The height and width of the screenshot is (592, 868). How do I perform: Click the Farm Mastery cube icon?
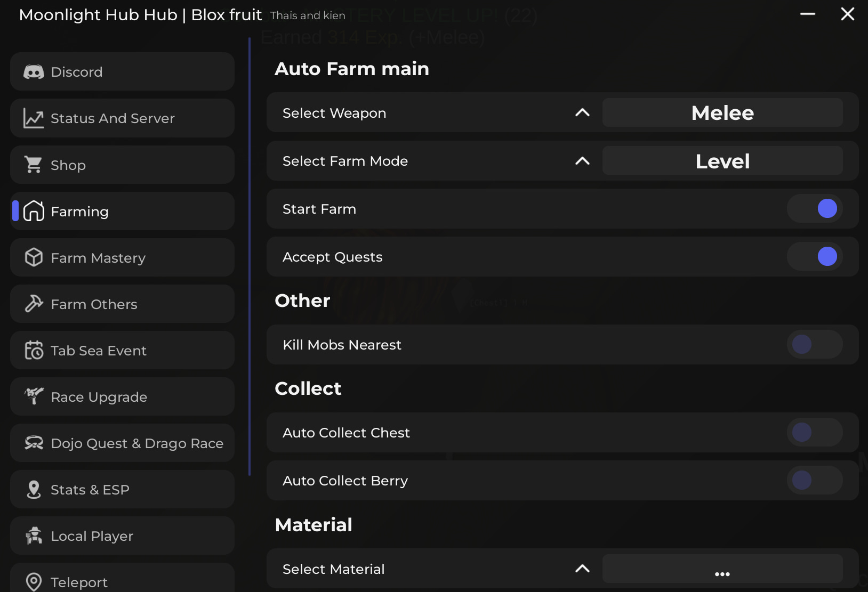pos(34,258)
